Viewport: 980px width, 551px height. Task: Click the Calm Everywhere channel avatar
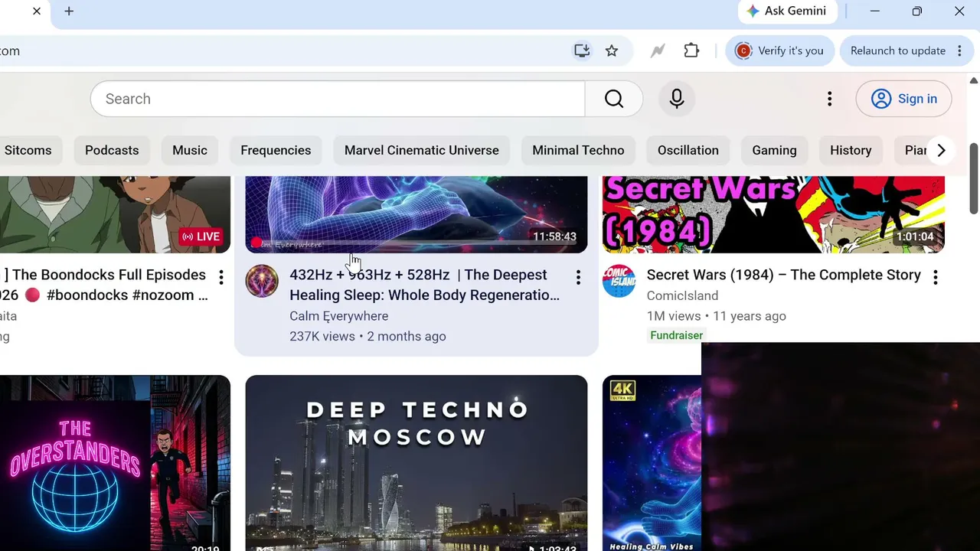pyautogui.click(x=262, y=281)
